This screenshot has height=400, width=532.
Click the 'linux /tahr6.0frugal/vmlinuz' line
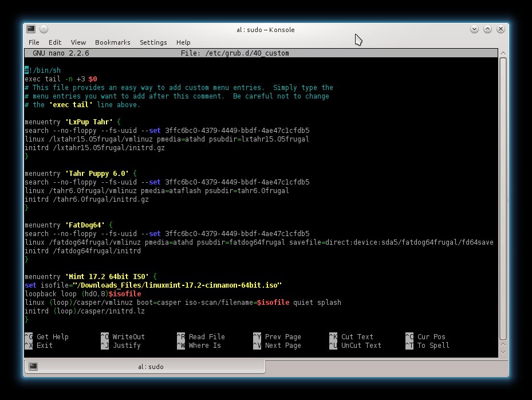pos(157,191)
